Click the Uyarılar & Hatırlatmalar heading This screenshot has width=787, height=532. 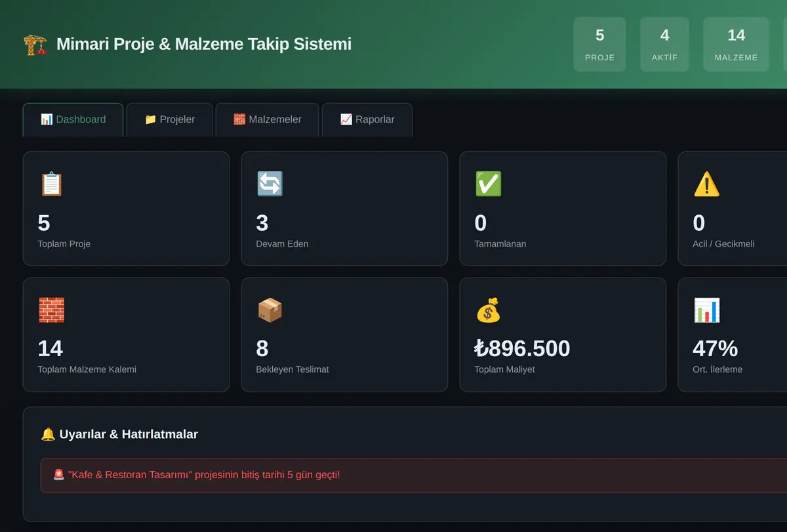pyautogui.click(x=129, y=434)
